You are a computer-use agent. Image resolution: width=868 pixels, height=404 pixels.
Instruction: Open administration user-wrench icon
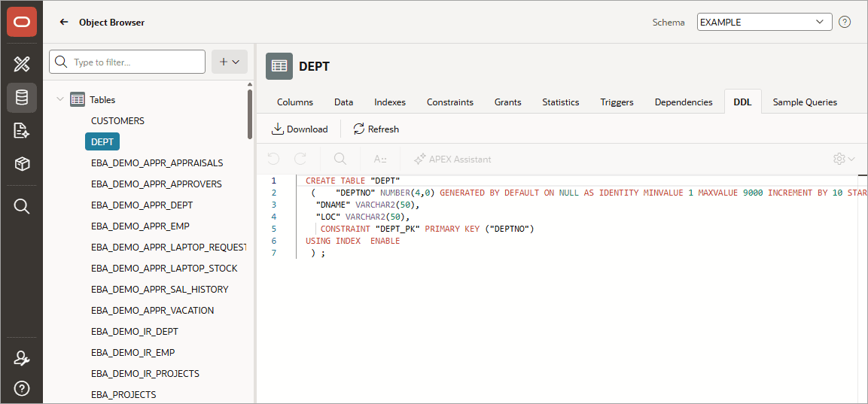(x=22, y=358)
